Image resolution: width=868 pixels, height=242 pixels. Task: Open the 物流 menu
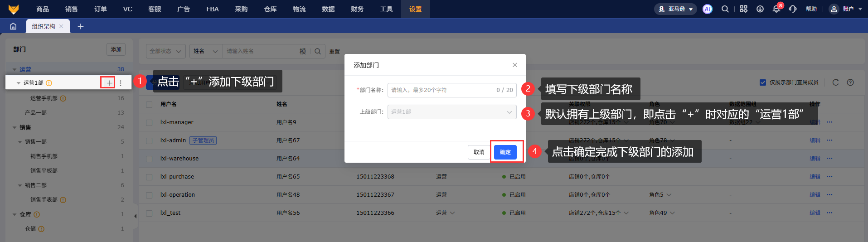pos(299,9)
